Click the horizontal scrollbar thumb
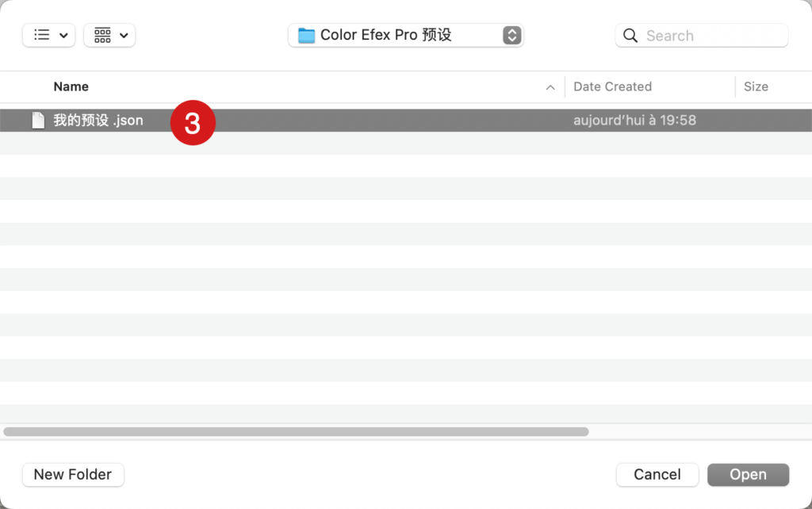This screenshot has height=509, width=812. pos(296,431)
